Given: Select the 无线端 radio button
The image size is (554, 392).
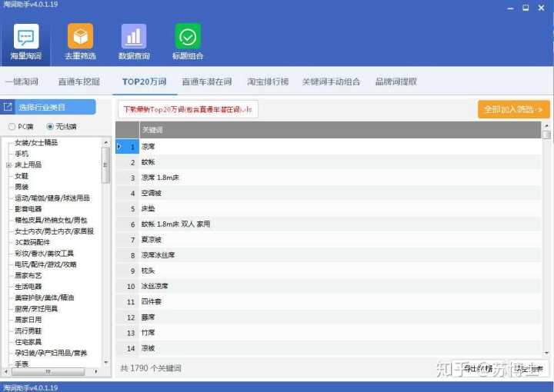Looking at the screenshot, I should (51, 127).
